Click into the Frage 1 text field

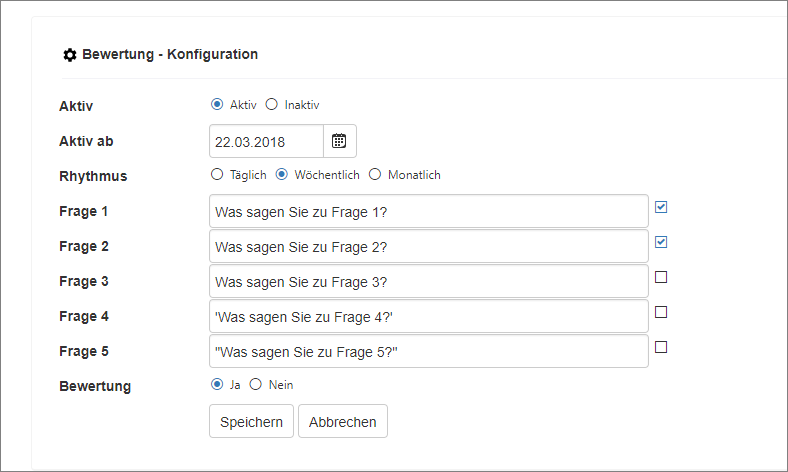429,212
